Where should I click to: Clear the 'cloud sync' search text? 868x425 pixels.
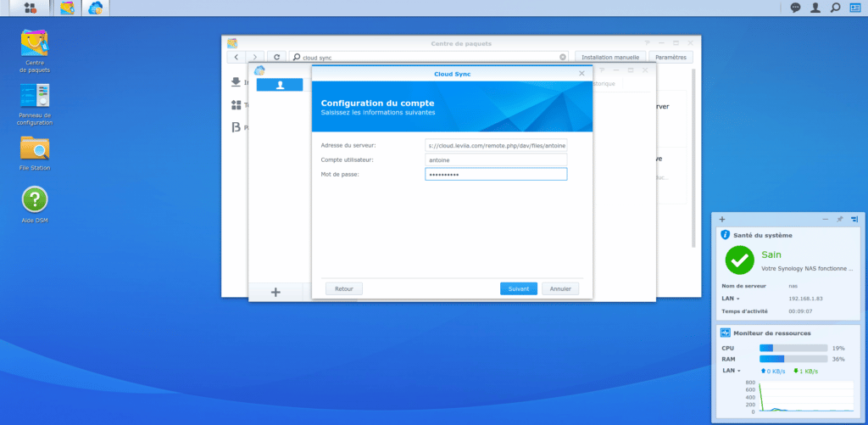[563, 57]
